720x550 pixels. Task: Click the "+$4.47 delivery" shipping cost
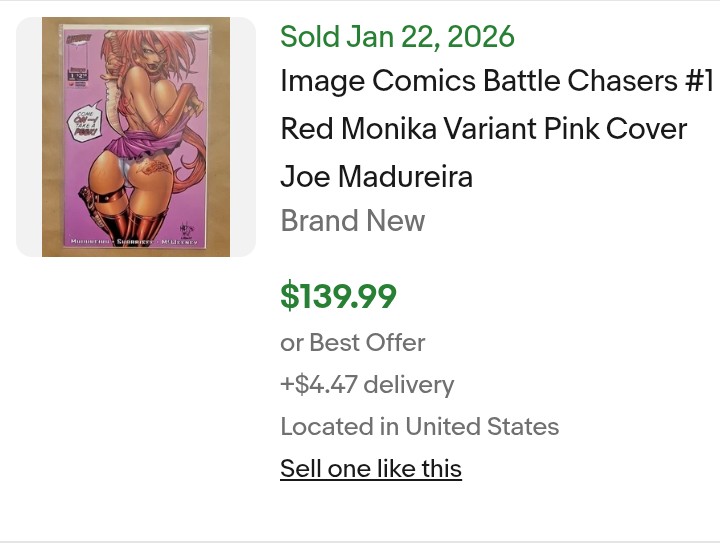pyautogui.click(x=367, y=385)
